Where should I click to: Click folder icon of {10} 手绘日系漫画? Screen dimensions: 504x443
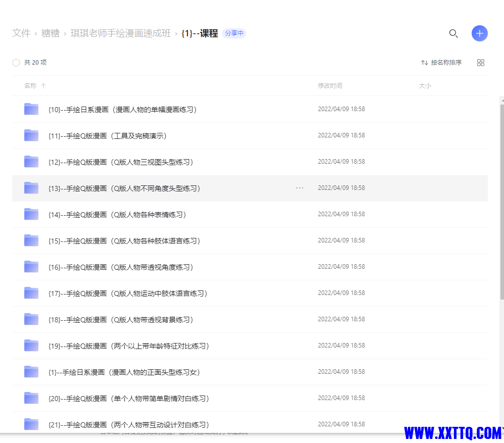click(x=31, y=109)
